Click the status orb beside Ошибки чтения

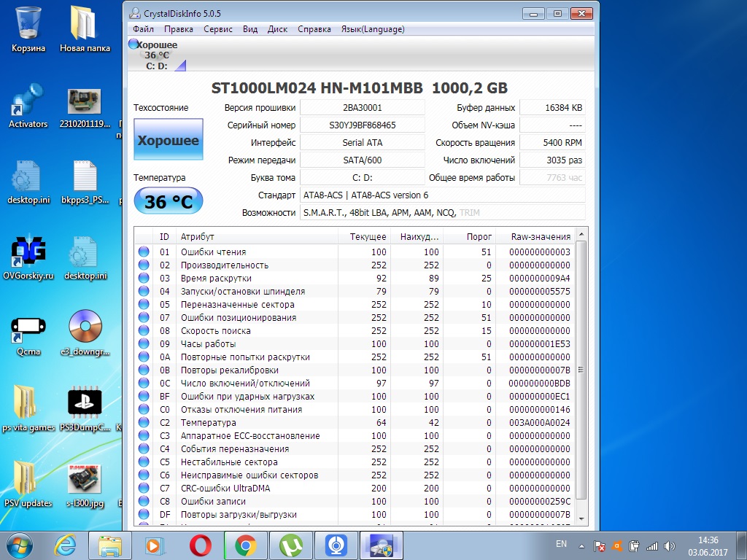(x=144, y=252)
